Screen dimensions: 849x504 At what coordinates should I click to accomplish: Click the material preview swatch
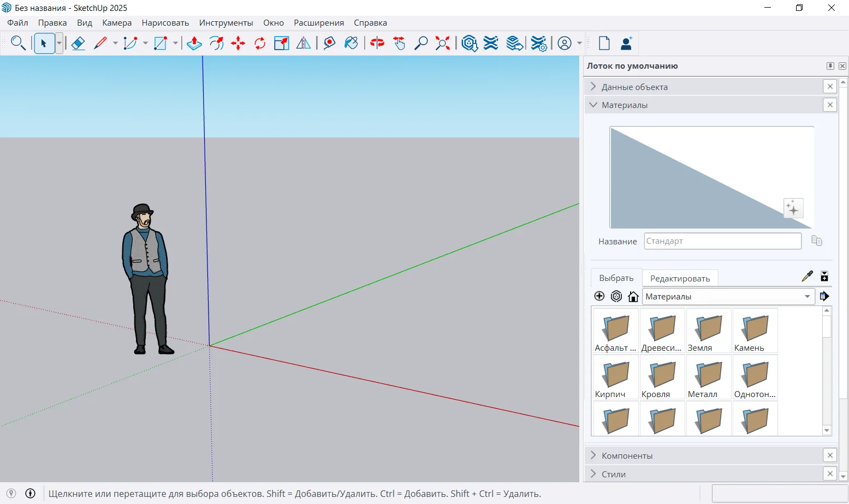pos(711,178)
